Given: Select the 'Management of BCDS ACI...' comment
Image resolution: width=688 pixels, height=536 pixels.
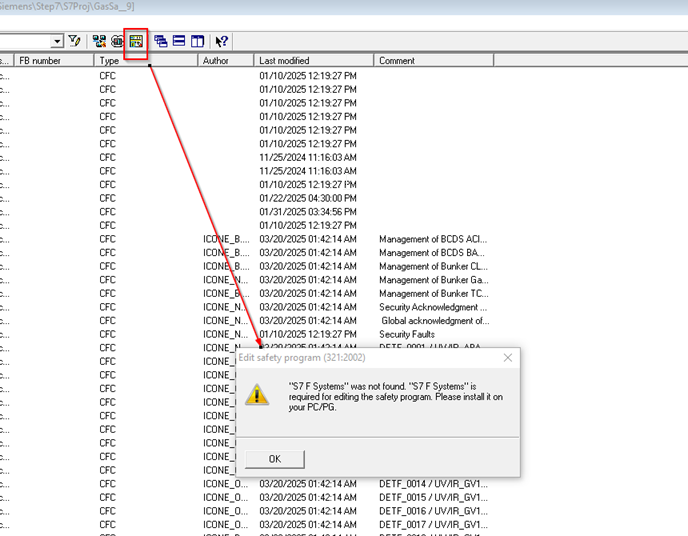Looking at the screenshot, I should point(433,239).
